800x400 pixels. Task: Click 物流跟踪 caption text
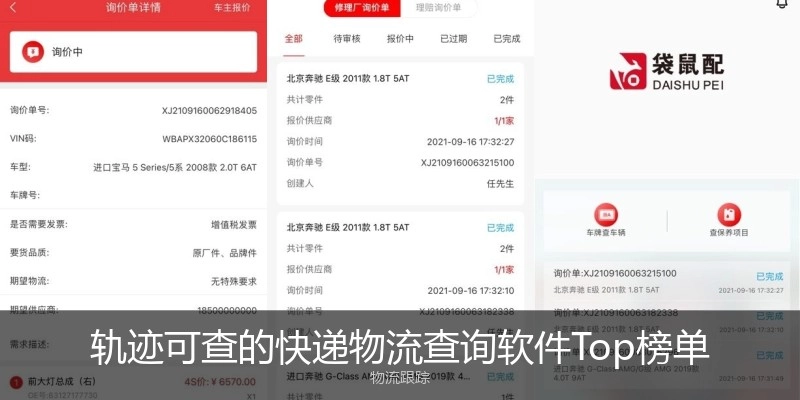[x=400, y=378]
